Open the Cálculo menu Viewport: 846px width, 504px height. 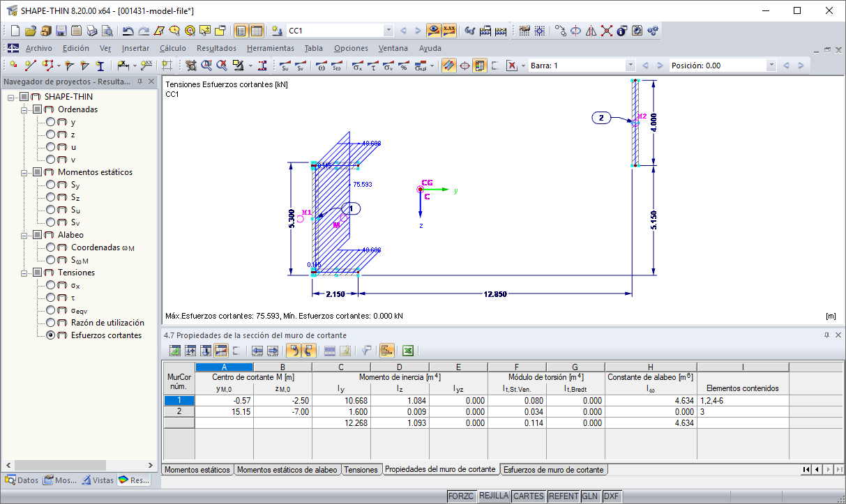173,48
